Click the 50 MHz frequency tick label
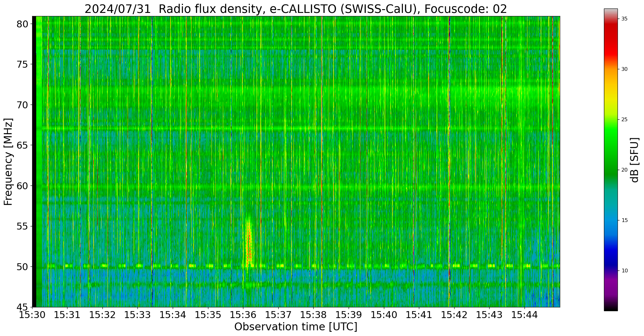The image size is (644, 336). [22, 267]
